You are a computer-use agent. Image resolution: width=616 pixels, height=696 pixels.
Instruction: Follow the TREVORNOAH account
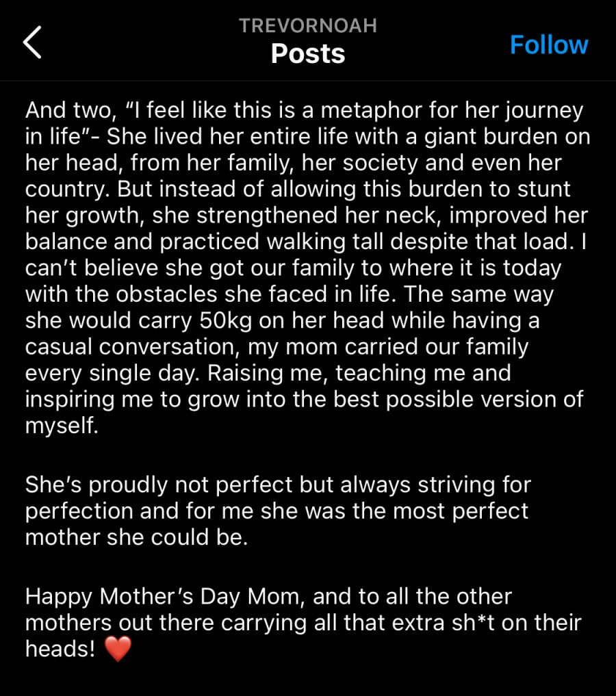[549, 45]
